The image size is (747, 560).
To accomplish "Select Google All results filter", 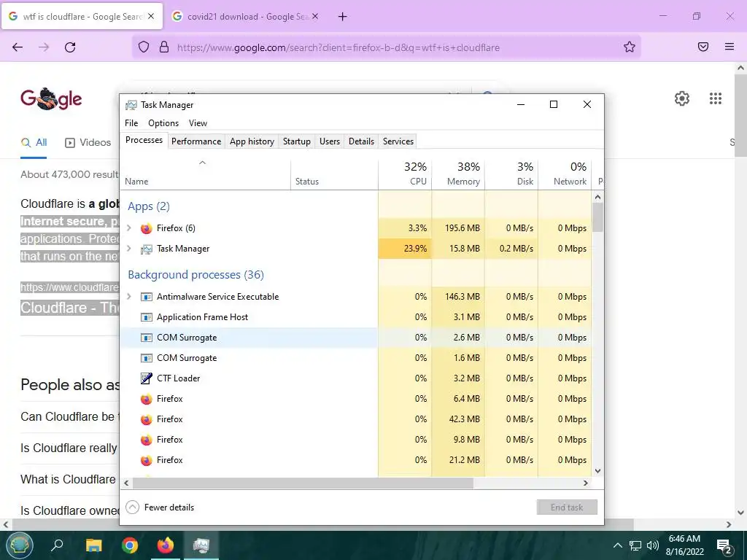I will coord(34,142).
